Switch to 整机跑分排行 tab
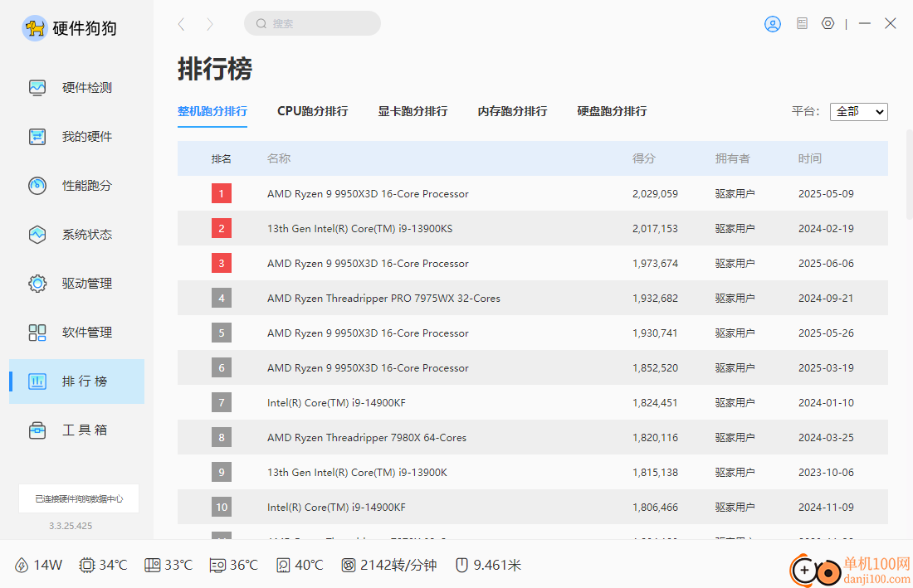This screenshot has height=588, width=913. point(212,111)
